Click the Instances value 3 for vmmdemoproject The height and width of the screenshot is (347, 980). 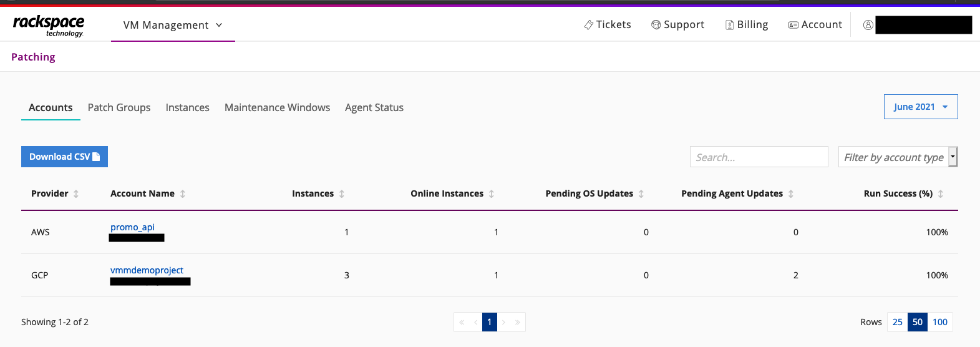pyautogui.click(x=347, y=275)
